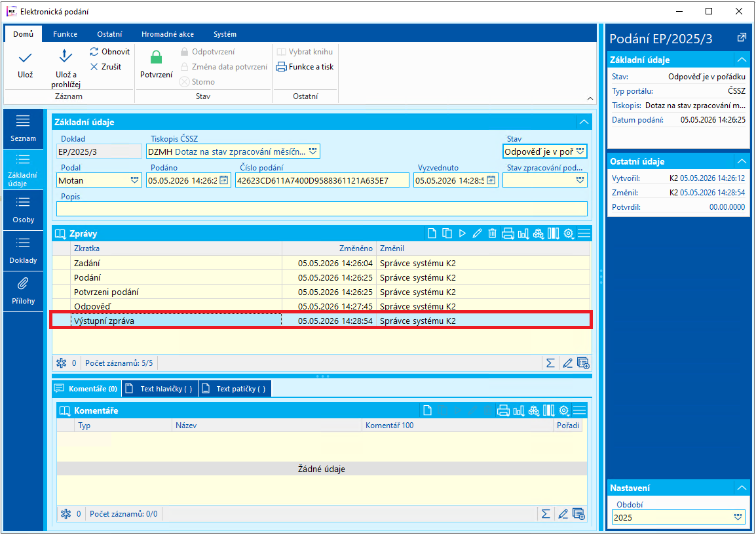This screenshot has width=756, height=535.
Task: Click the Potvrzení green lock icon
Action: coord(156,58)
